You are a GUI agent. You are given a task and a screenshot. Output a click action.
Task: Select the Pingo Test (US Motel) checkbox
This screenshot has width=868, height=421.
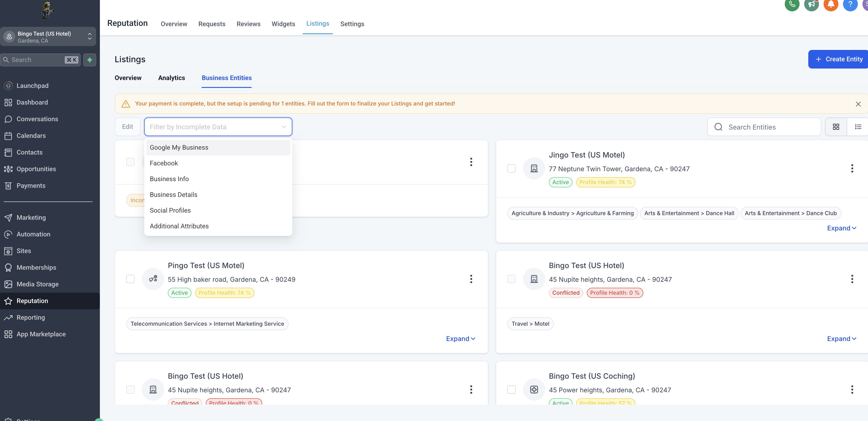point(130,279)
